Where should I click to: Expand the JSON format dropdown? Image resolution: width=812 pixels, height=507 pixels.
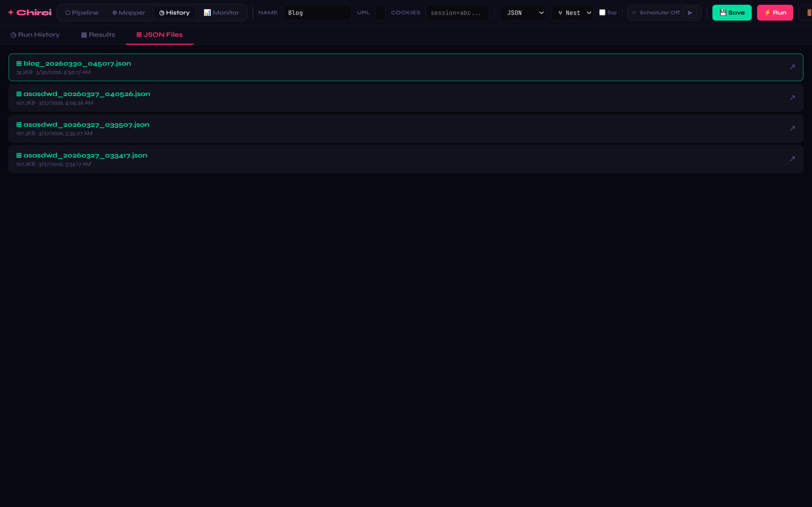[523, 13]
